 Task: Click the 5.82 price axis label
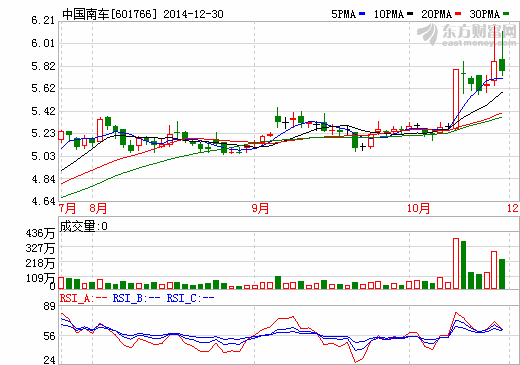point(43,66)
